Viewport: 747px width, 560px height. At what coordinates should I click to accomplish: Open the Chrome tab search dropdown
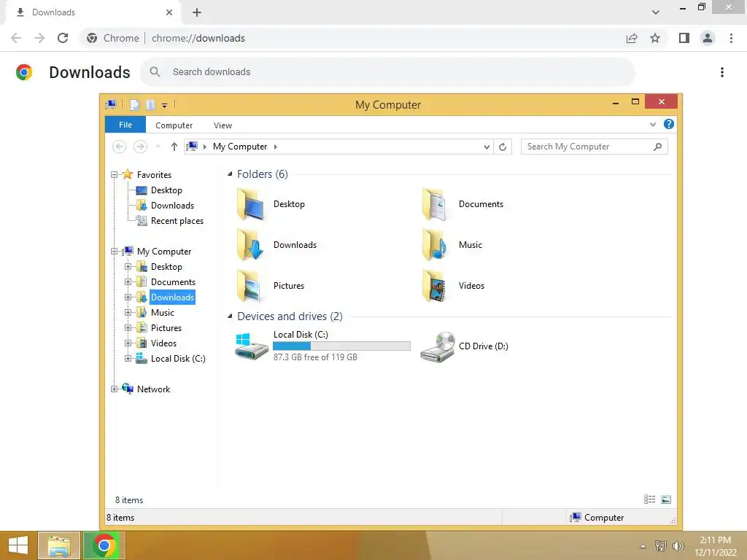[656, 12]
